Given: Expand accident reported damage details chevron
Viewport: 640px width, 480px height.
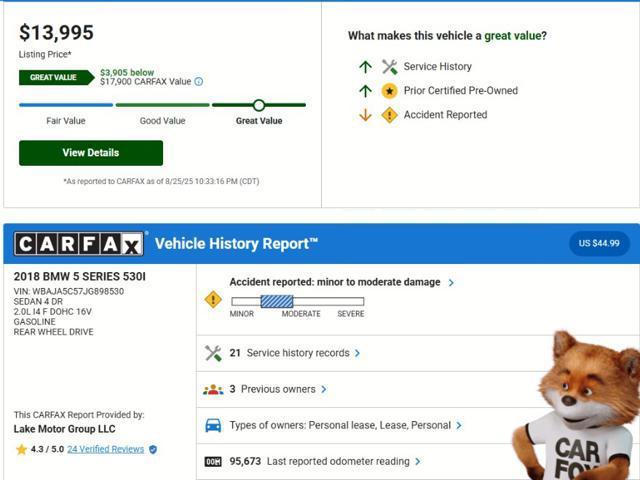Looking at the screenshot, I should point(451,283).
